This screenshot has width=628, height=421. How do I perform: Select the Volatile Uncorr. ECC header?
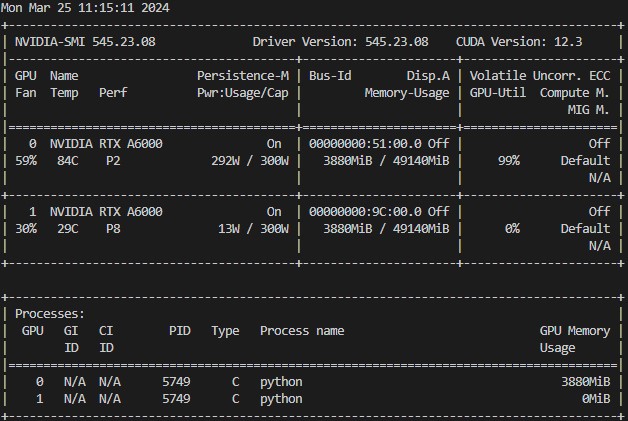(539, 75)
